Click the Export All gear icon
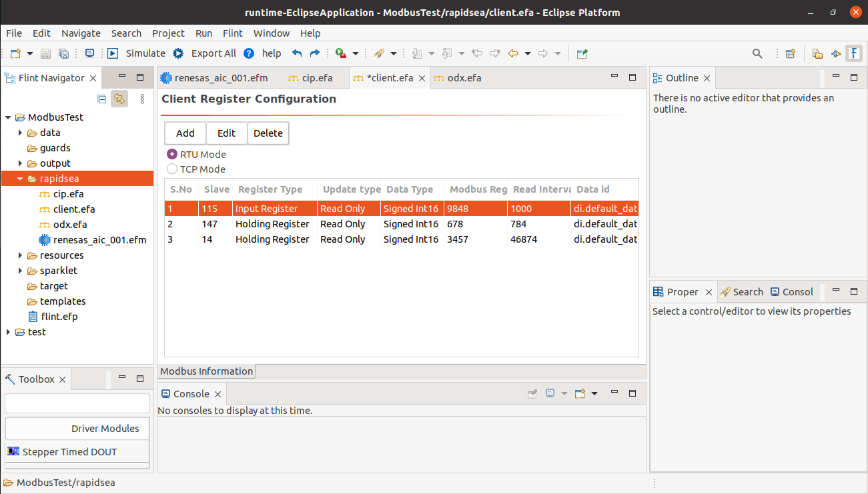Screen dimensions: 868x494 (x=178, y=53)
